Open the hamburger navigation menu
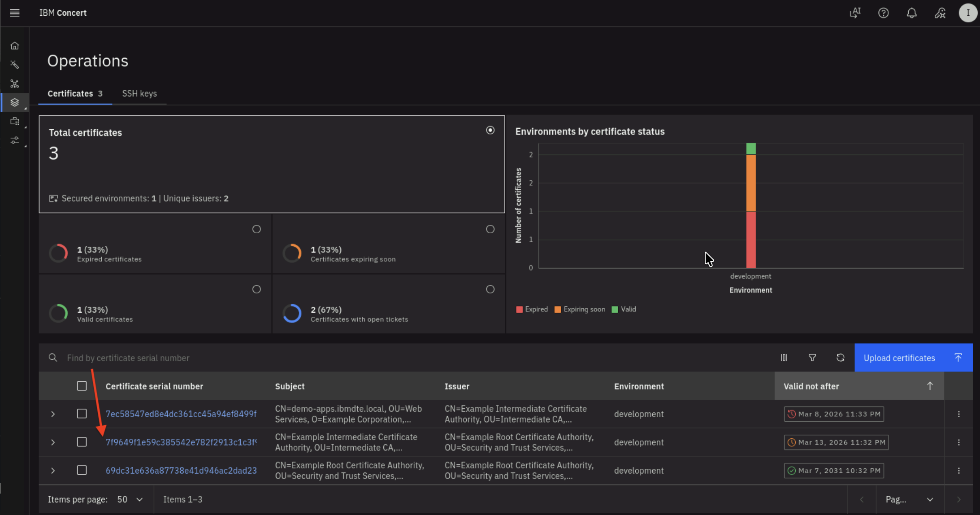980x515 pixels. click(x=15, y=13)
